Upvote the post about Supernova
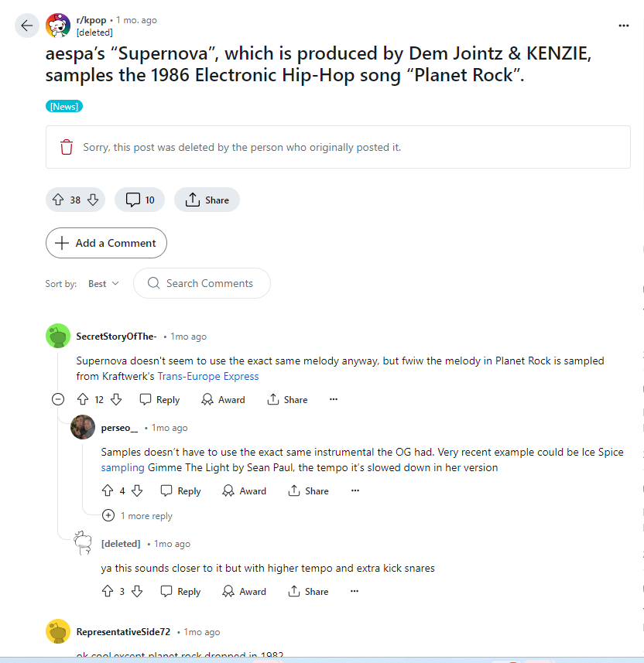Screen dimensions: 644x663 pos(58,200)
